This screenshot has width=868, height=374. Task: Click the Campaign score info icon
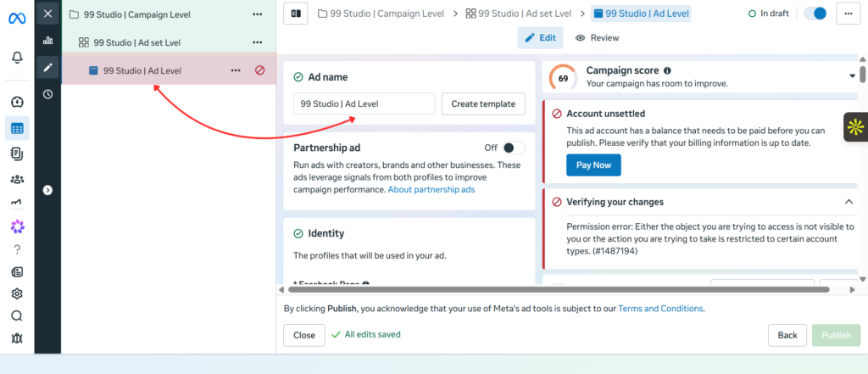667,70
